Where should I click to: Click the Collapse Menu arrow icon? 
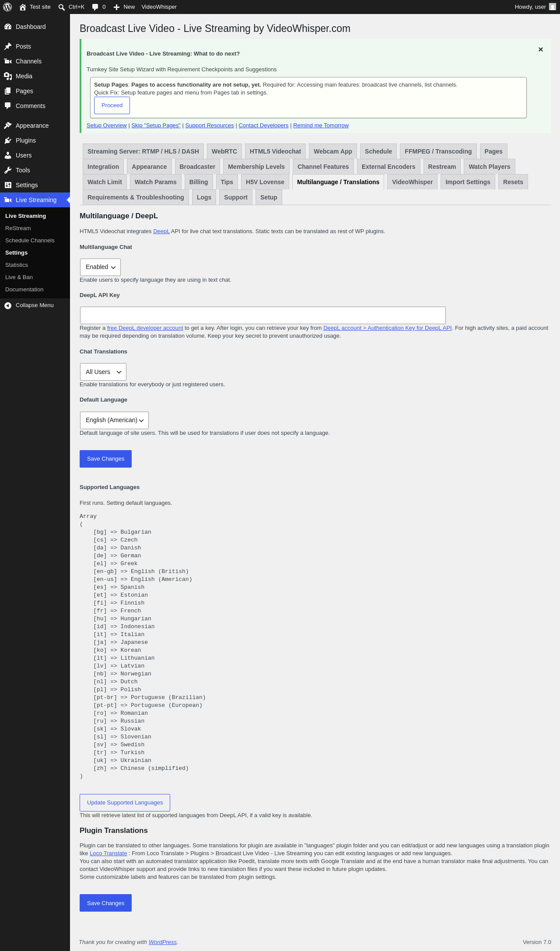[x=8, y=305]
